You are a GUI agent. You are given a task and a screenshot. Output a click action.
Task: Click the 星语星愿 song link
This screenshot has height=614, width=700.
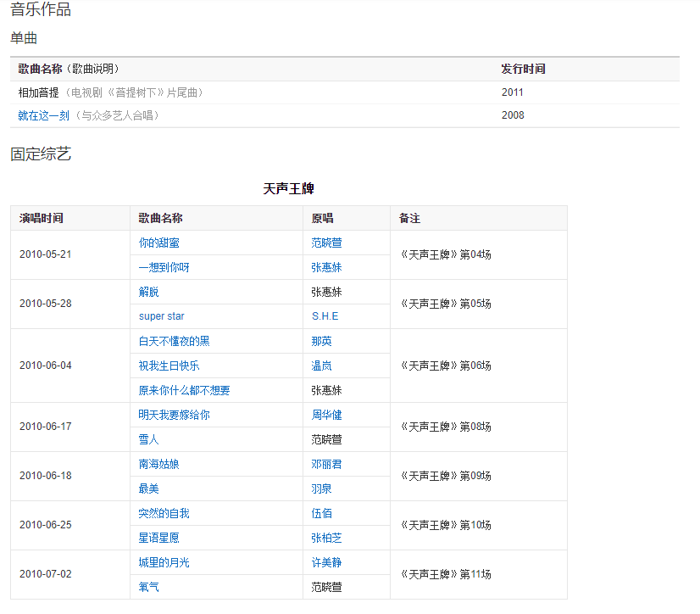pyautogui.click(x=158, y=539)
